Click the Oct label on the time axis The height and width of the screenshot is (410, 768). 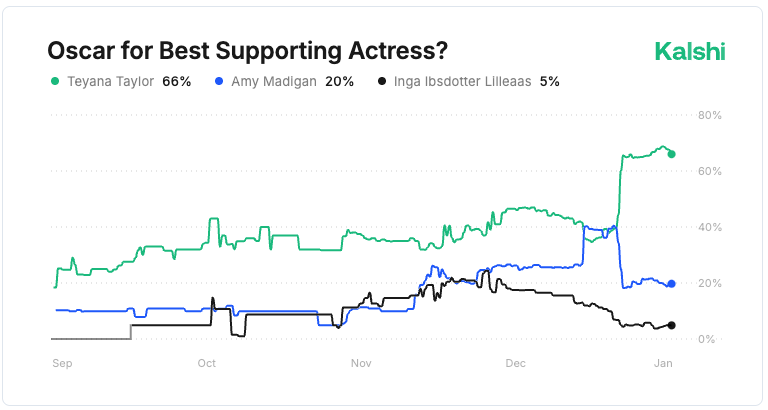[x=207, y=363]
